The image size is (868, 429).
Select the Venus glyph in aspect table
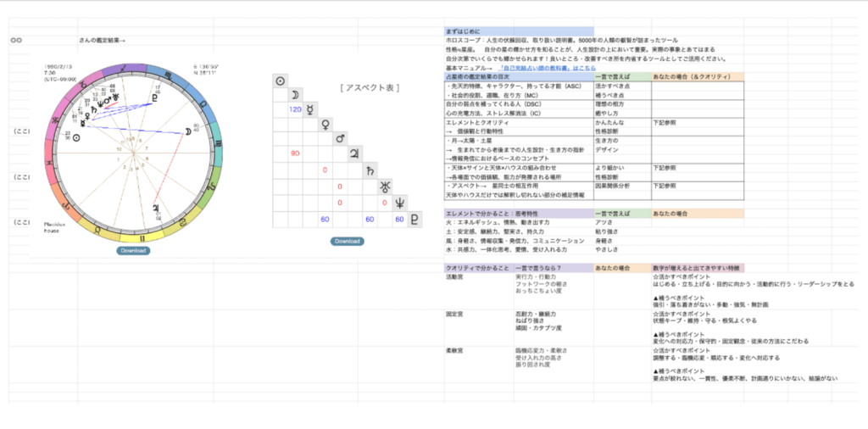(x=326, y=125)
